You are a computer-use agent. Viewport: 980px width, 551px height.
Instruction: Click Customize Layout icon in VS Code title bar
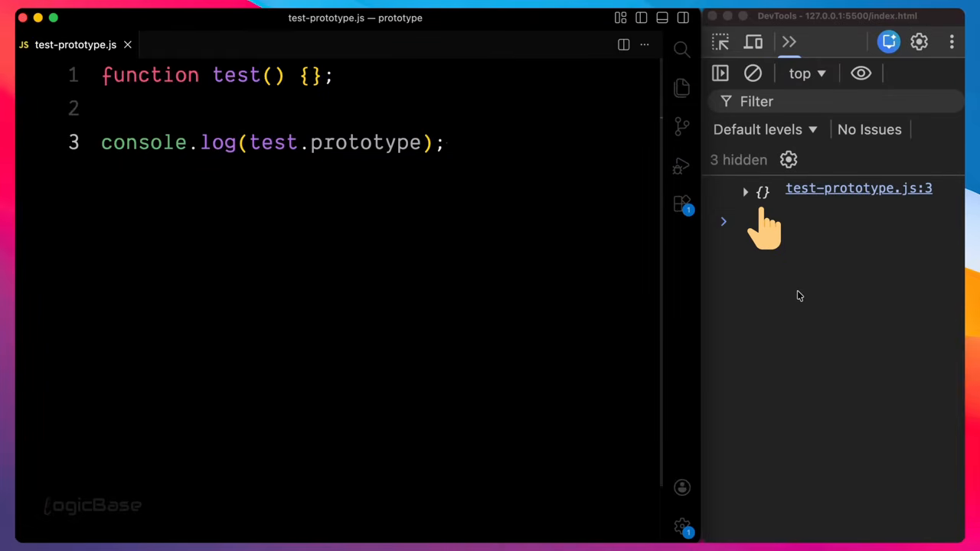tap(621, 18)
